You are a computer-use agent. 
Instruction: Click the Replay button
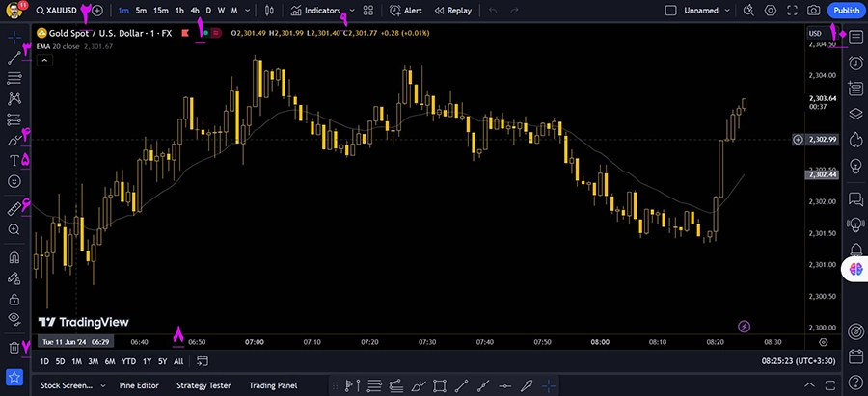[x=452, y=11]
